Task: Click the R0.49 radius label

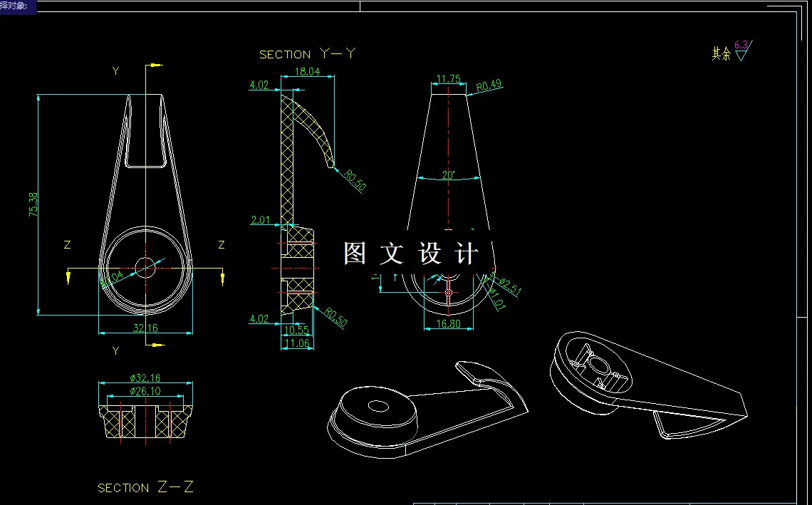Action: (x=489, y=85)
